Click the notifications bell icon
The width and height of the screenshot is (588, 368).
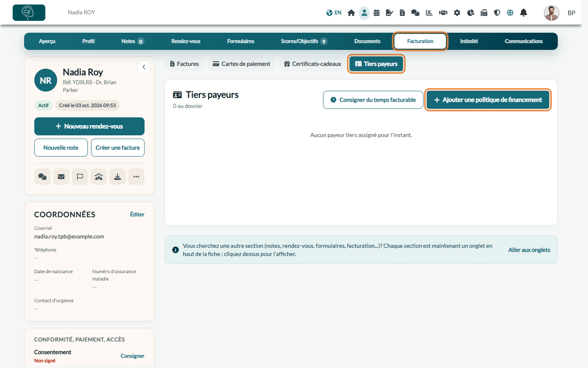pos(523,13)
